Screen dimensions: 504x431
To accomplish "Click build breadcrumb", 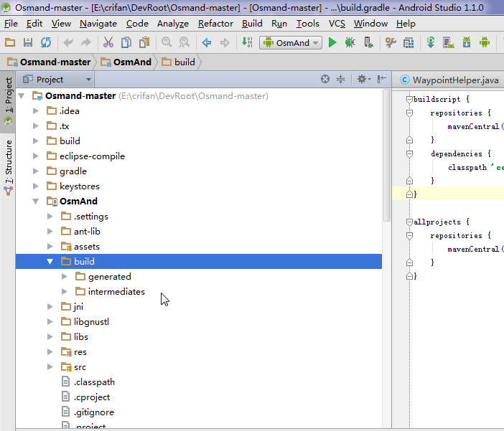I will click(179, 62).
